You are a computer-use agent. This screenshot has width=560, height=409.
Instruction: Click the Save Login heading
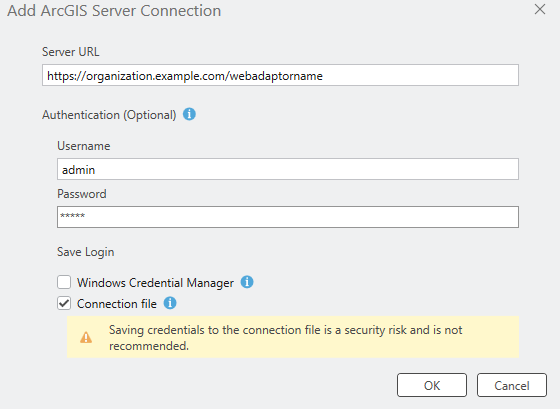coord(86,252)
